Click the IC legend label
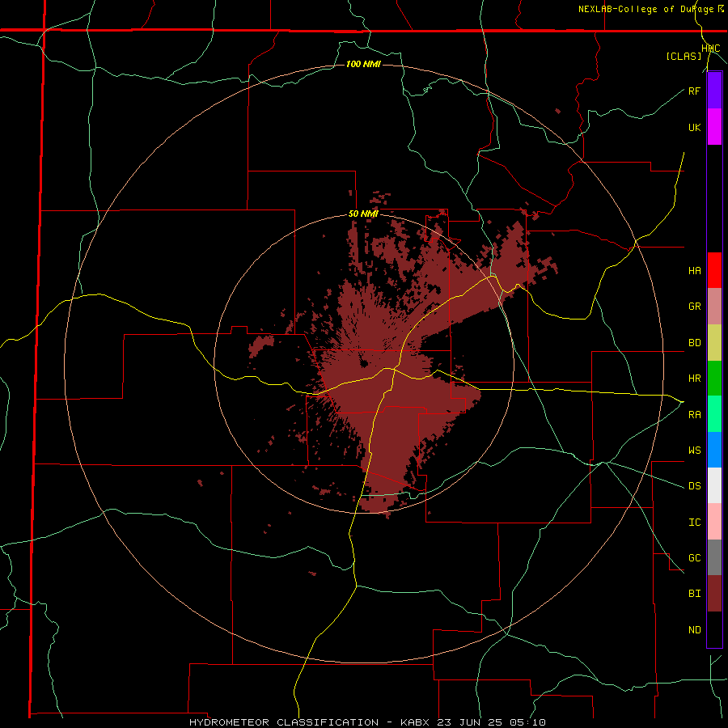The image size is (728, 728). coord(694,523)
